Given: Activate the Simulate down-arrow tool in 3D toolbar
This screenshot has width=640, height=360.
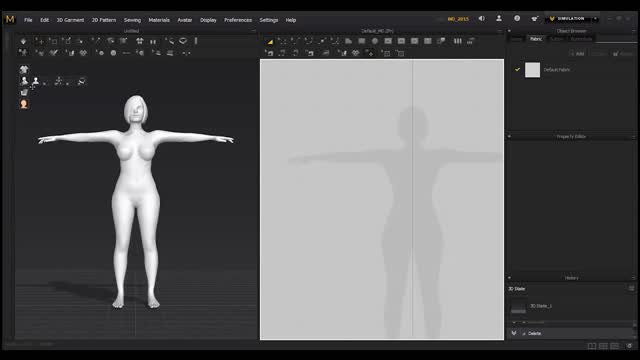Looking at the screenshot, I should [23, 41].
